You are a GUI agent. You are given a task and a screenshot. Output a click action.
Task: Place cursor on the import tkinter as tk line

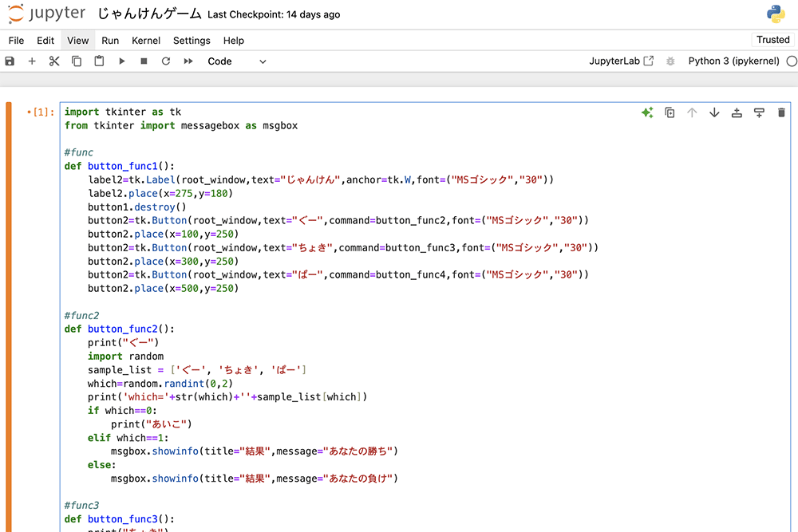tap(123, 112)
